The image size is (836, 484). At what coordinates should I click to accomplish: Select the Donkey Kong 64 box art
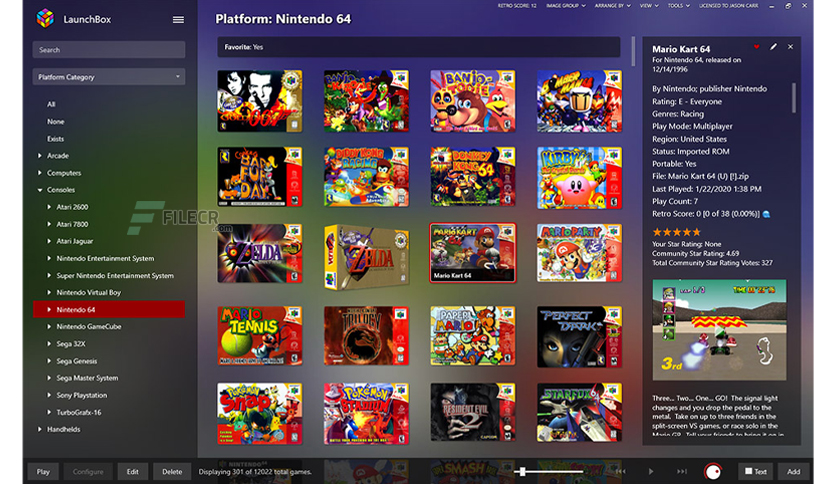(473, 177)
